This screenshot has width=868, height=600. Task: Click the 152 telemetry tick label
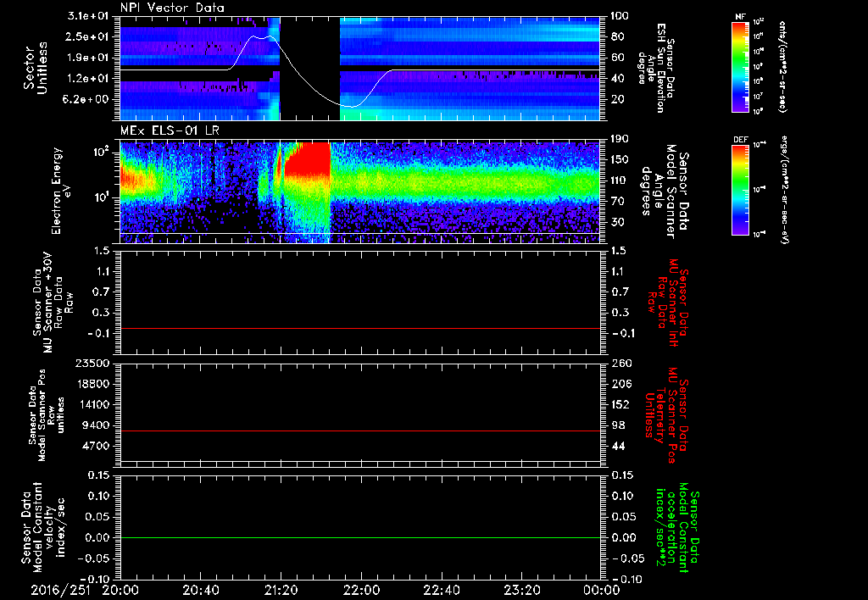(x=620, y=405)
